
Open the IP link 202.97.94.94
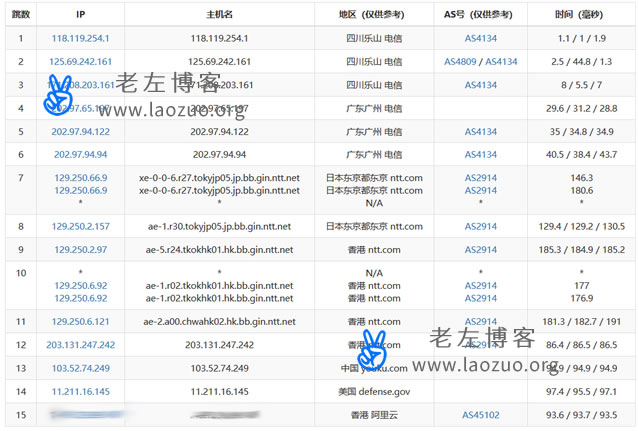80,154
